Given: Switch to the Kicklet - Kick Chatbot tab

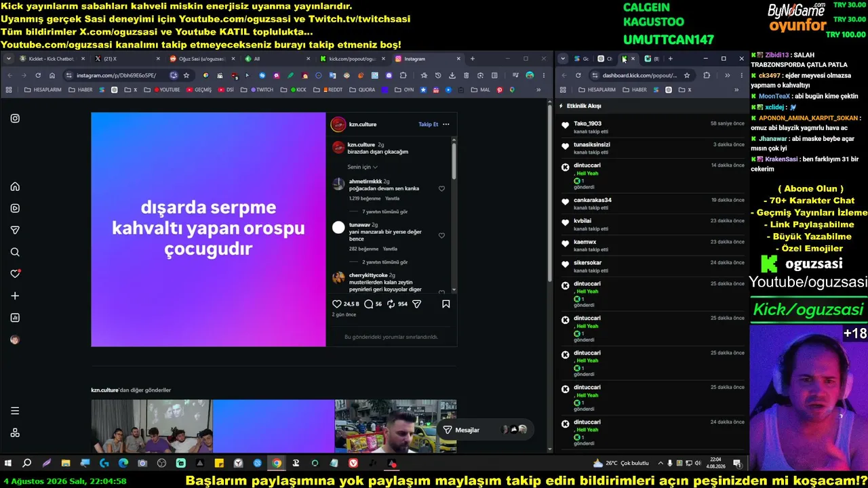Looking at the screenshot, I should click(52, 59).
